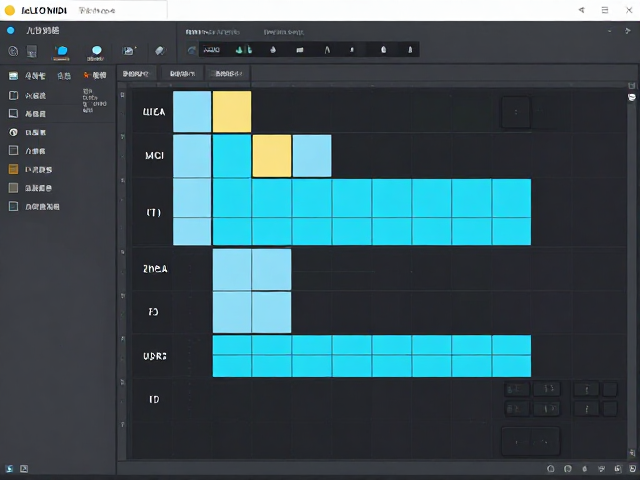Click the panel icon heading the sidebar list
Screen dimensions: 640x480
(x=13, y=76)
